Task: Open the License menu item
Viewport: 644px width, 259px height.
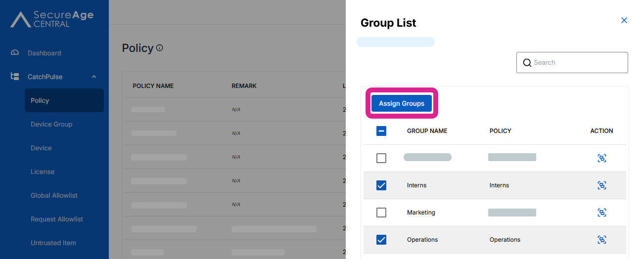Action: (43, 172)
